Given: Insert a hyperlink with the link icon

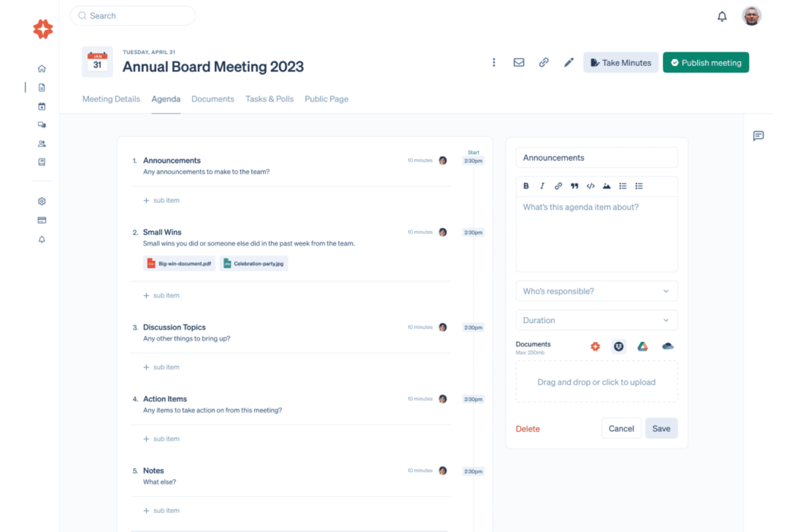Looking at the screenshot, I should pos(558,186).
